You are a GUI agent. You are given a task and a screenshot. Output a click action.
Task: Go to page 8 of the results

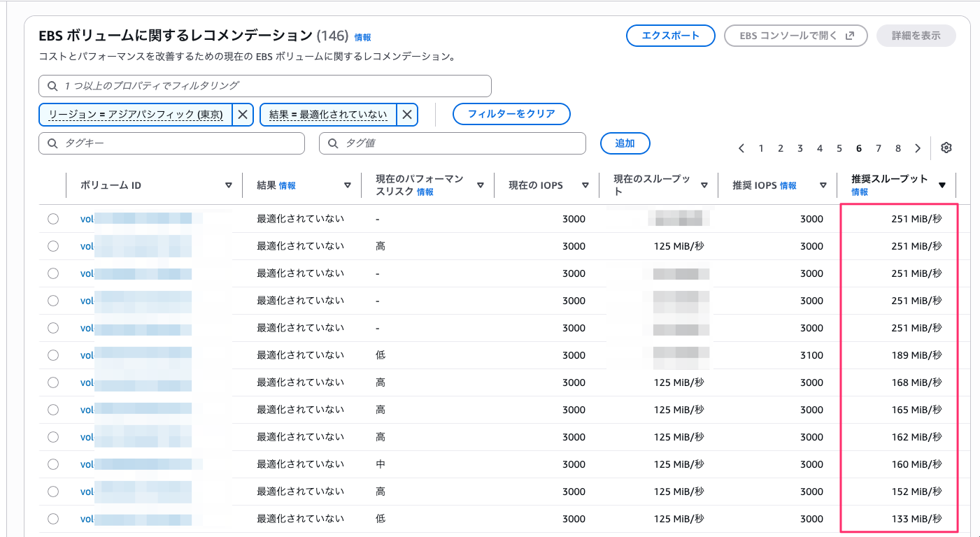(x=898, y=148)
